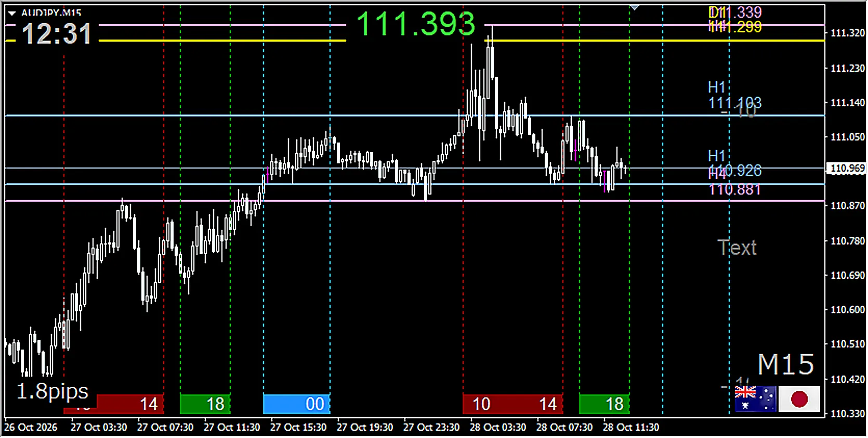Select the green 18 session box under 27 Oct
The width and height of the screenshot is (868, 438).
[x=205, y=404]
